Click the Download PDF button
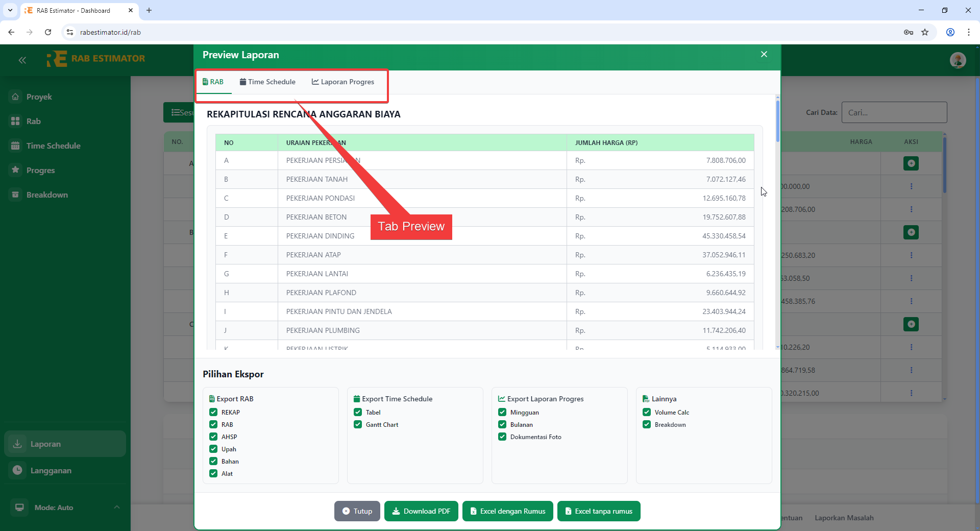This screenshot has width=980, height=531. click(421, 511)
